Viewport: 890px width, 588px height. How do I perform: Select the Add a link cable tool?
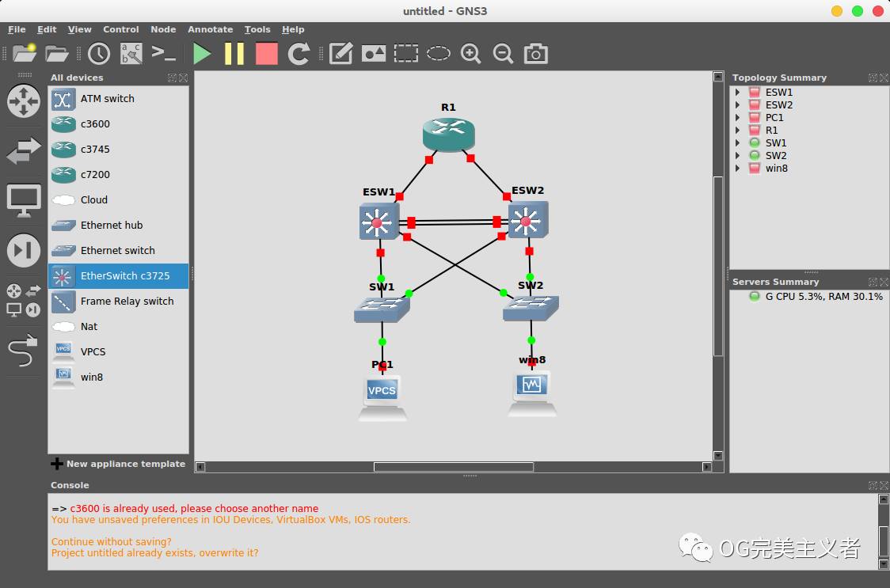click(x=23, y=350)
